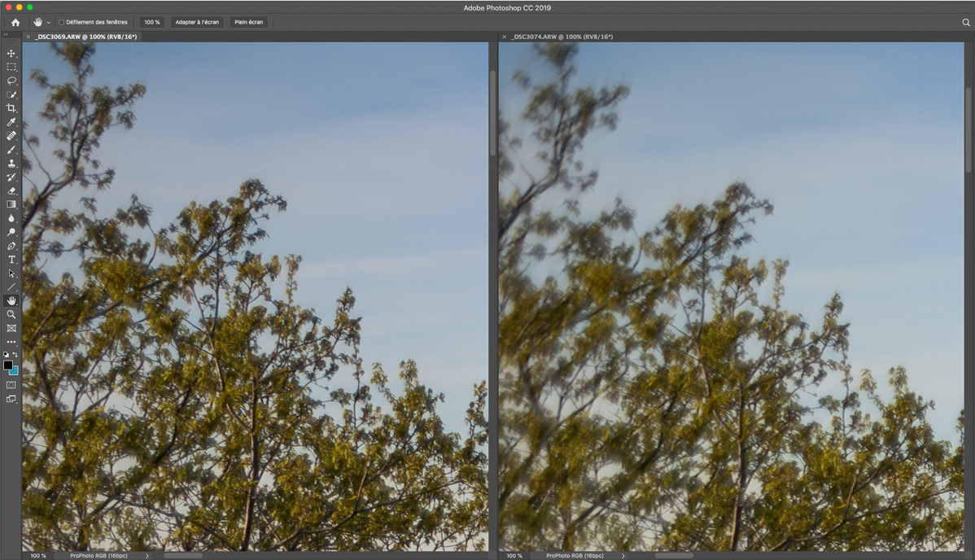Select the Crop tool
Image resolution: width=975 pixels, height=560 pixels.
11,108
